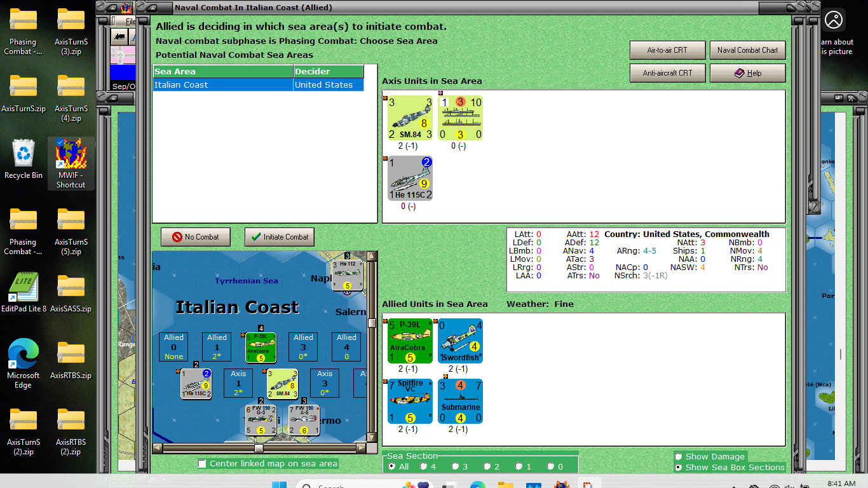Open the Air-to-air CRT chart
Image resolution: width=868 pixels, height=488 pixels.
pos(667,50)
